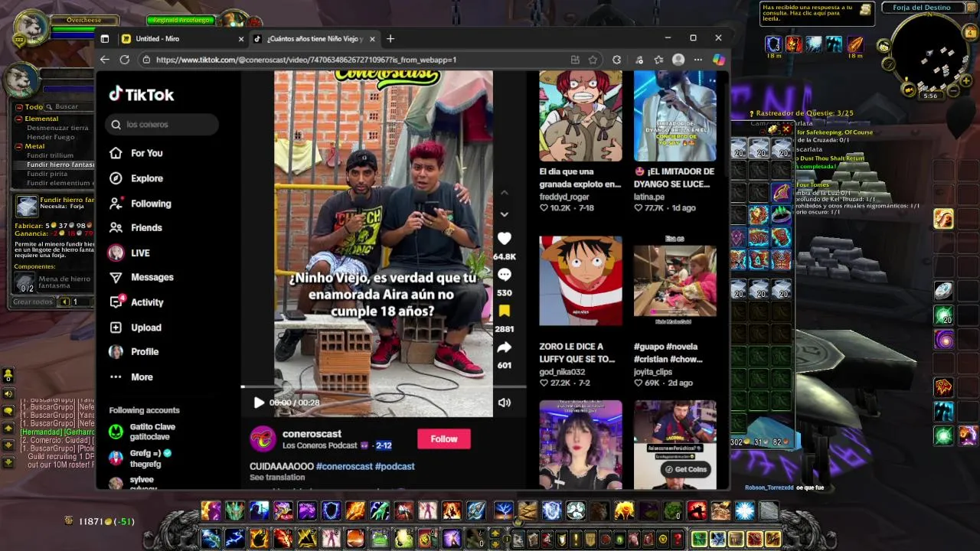Select Fundir pirita recipe
Screen dimensions: 980x551
click(47, 174)
